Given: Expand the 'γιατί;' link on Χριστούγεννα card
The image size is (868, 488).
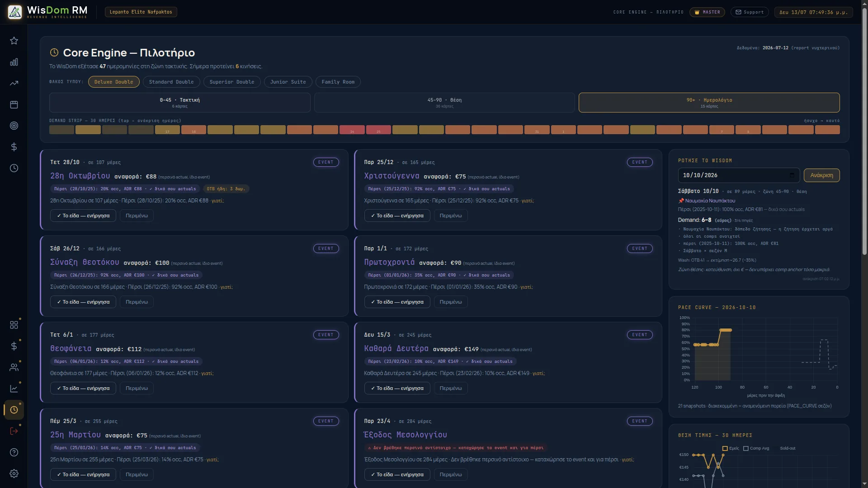Looking at the screenshot, I should 528,201.
